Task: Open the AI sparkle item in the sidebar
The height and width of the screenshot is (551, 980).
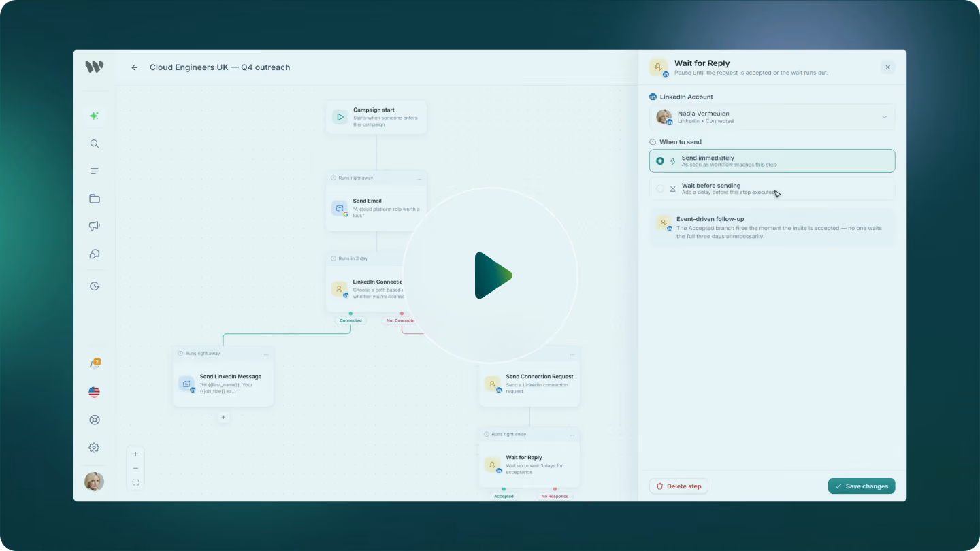Action: click(95, 116)
